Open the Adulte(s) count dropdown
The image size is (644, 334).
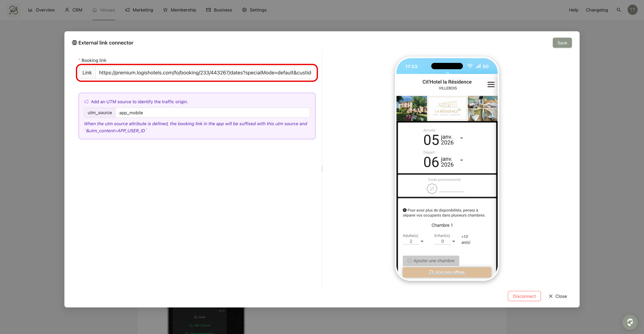pyautogui.click(x=413, y=241)
